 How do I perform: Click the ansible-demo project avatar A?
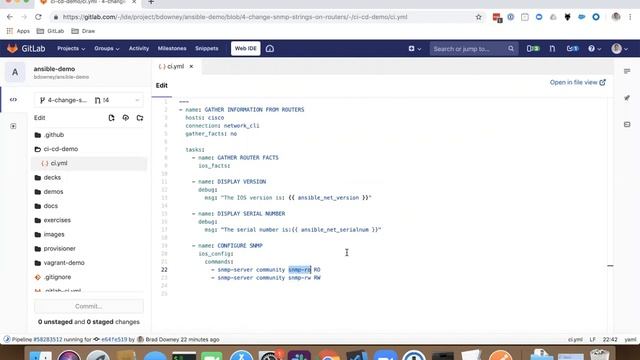pyautogui.click(x=15, y=73)
